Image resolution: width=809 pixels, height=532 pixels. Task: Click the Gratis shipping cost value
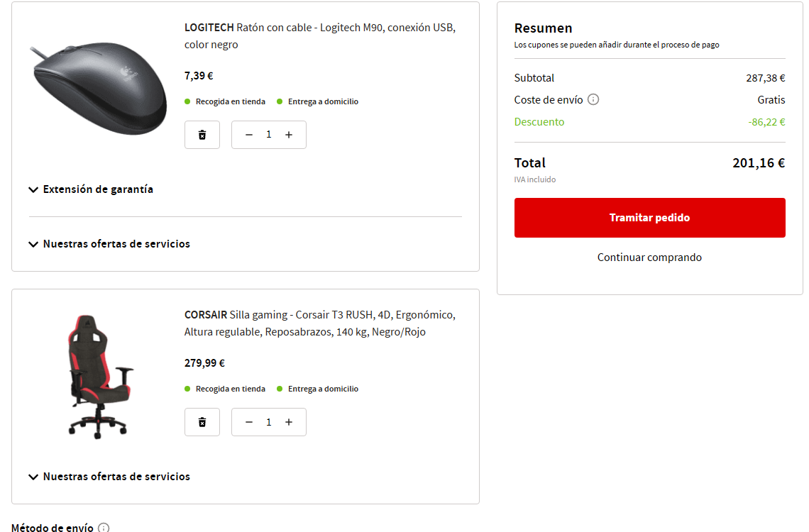[x=771, y=100]
